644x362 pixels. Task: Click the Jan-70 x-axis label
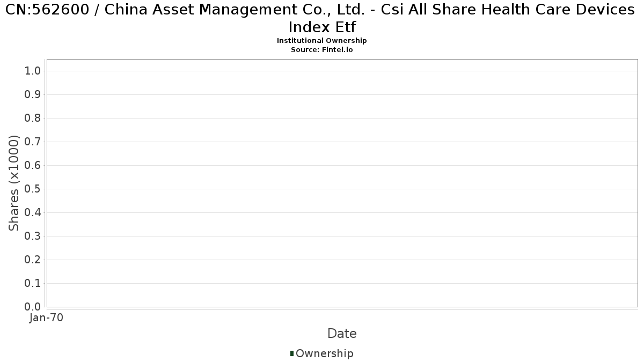pyautogui.click(x=46, y=318)
